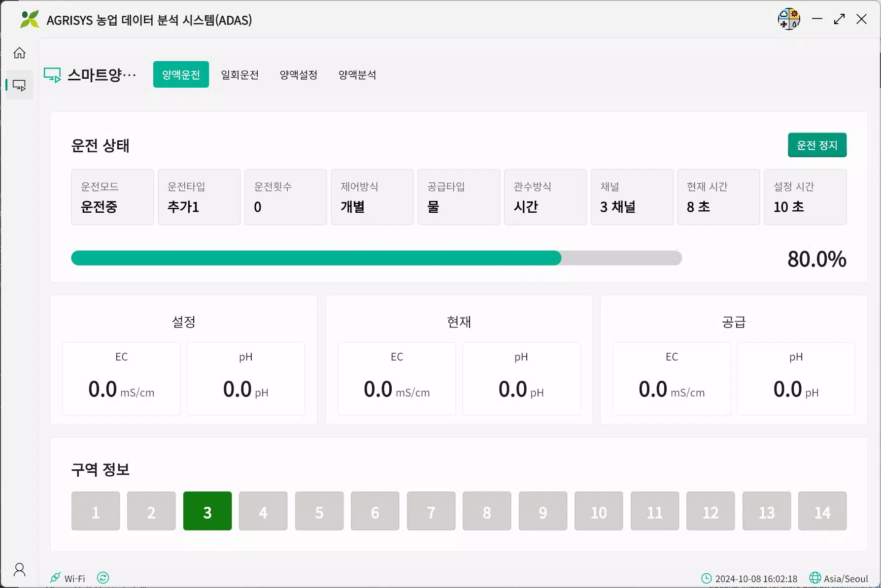Maximize the ADAS window
Image resolution: width=881 pixels, height=588 pixels.
[x=839, y=19]
